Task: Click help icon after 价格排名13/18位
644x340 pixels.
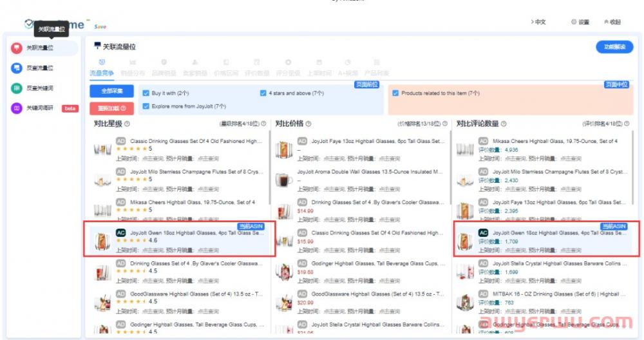Action: tap(445, 124)
